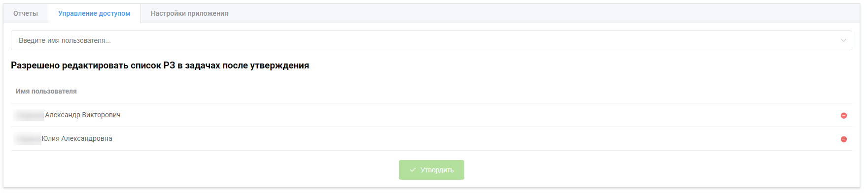Delete first user from allowed list

843,116
